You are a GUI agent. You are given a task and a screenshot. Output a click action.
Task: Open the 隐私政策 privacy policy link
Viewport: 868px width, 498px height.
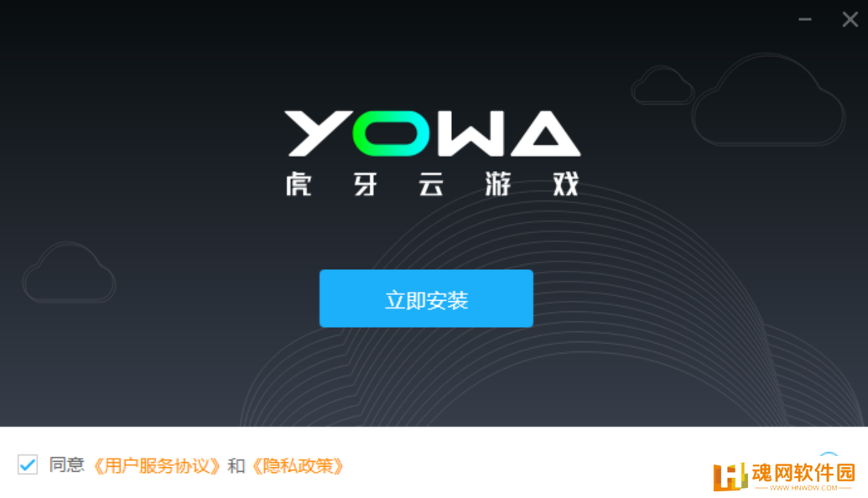tap(297, 466)
